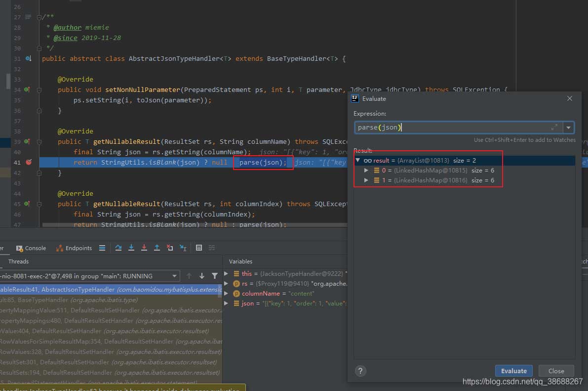Collapse the getNullableResult method at line 39
Viewport: 588px width, 391px height.
pyautogui.click(x=39, y=141)
